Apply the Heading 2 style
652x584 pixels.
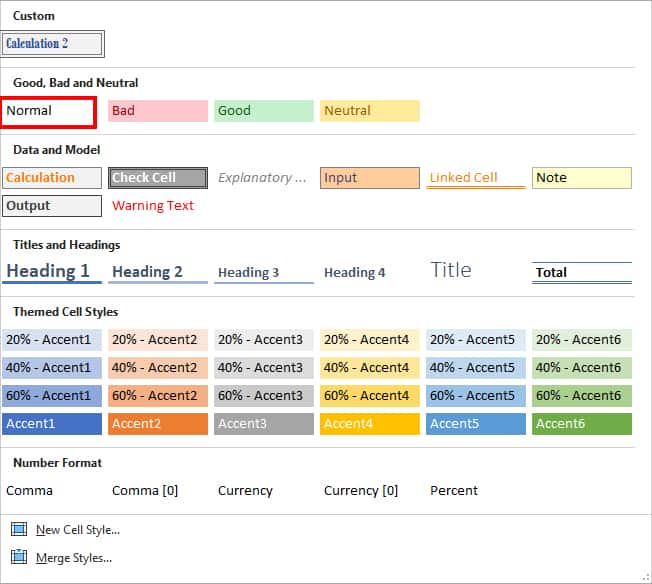tap(158, 272)
